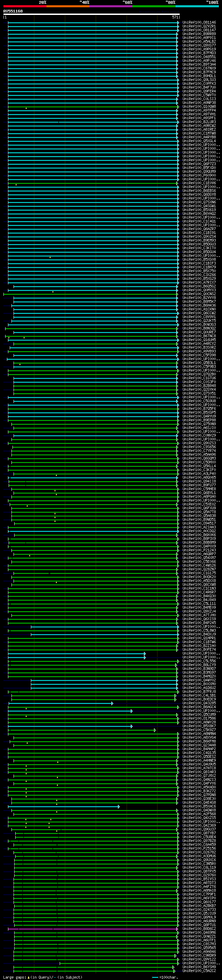This screenshot has width=222, height=980.
Task: Select the UniRef100_Q0MYX3 label
Action: click(x=199, y=290)
